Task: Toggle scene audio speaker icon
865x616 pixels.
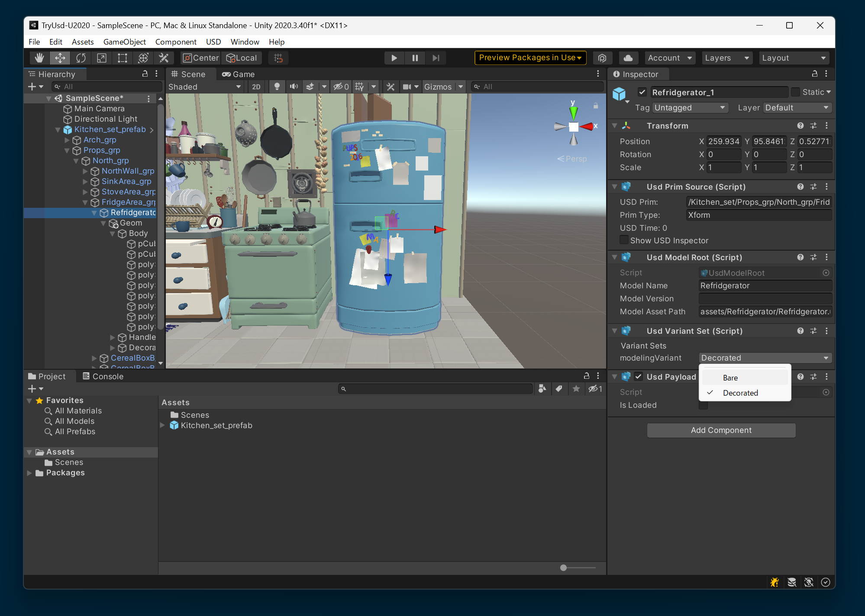Action: click(294, 87)
